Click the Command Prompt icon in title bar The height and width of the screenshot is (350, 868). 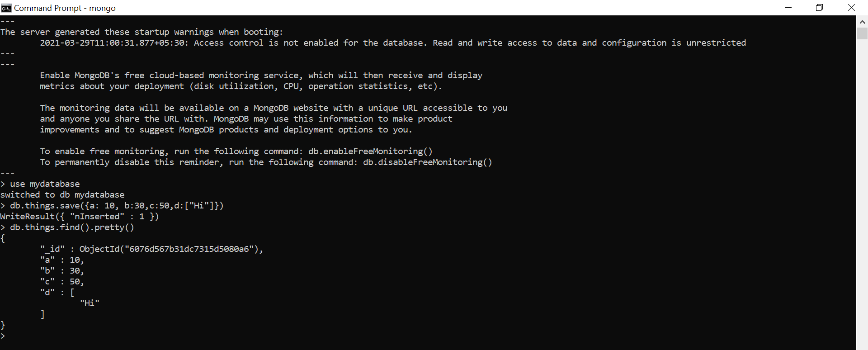[6, 8]
